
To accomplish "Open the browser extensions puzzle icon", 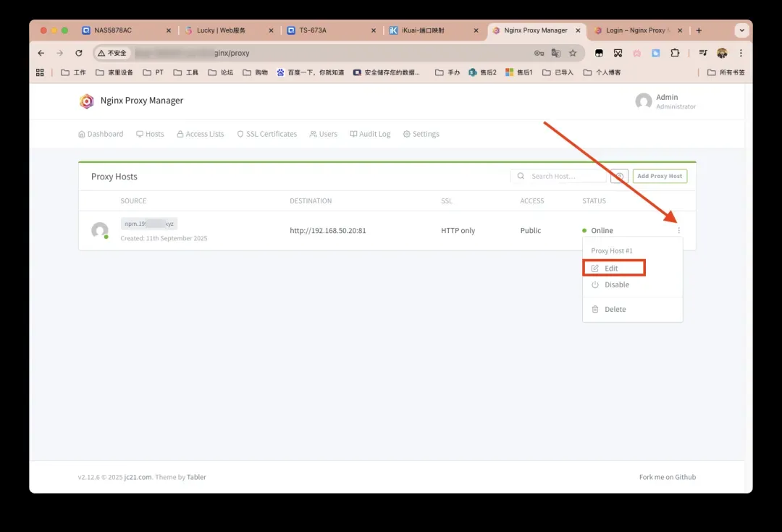I will (675, 53).
